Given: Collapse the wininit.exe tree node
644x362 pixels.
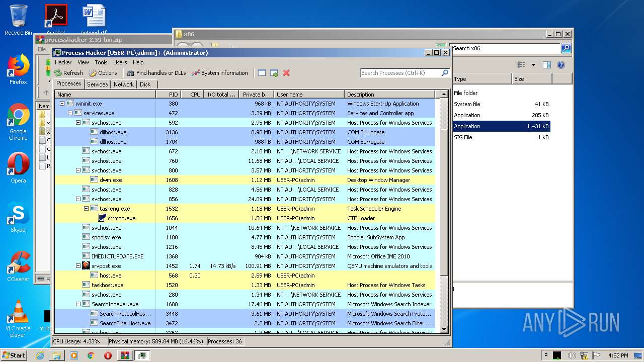Looking at the screenshot, I should pyautogui.click(x=62, y=104).
